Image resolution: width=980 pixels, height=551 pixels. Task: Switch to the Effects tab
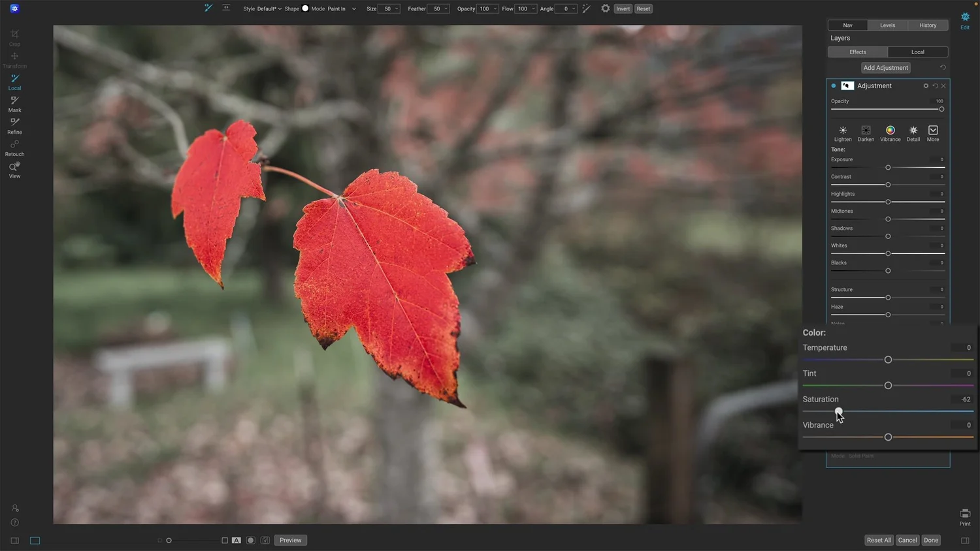pos(857,52)
